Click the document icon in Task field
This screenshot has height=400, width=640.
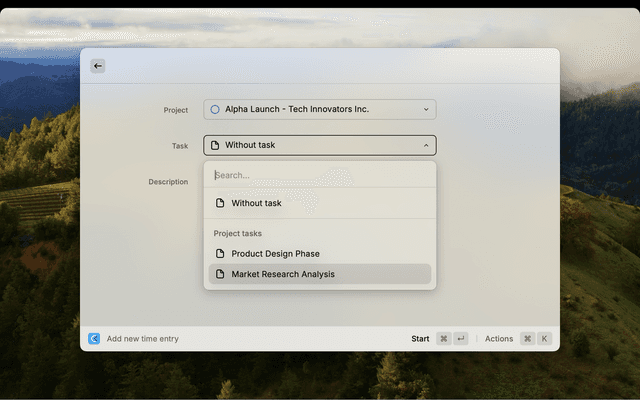[x=215, y=145]
